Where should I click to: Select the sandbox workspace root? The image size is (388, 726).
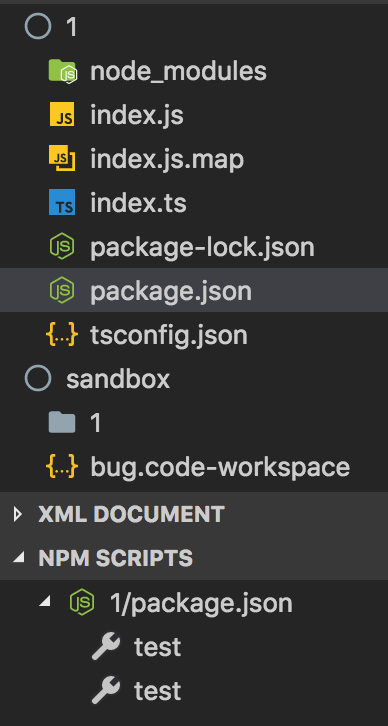pyautogui.click(x=118, y=379)
